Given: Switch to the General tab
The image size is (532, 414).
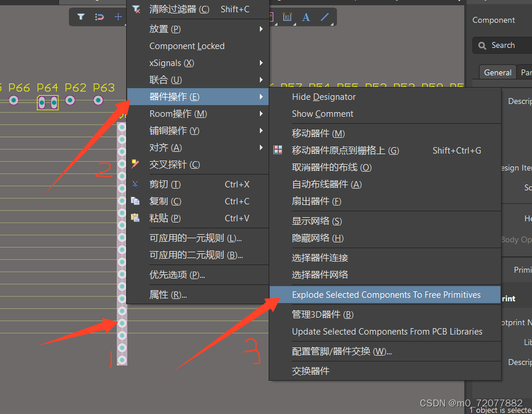Looking at the screenshot, I should [498, 72].
